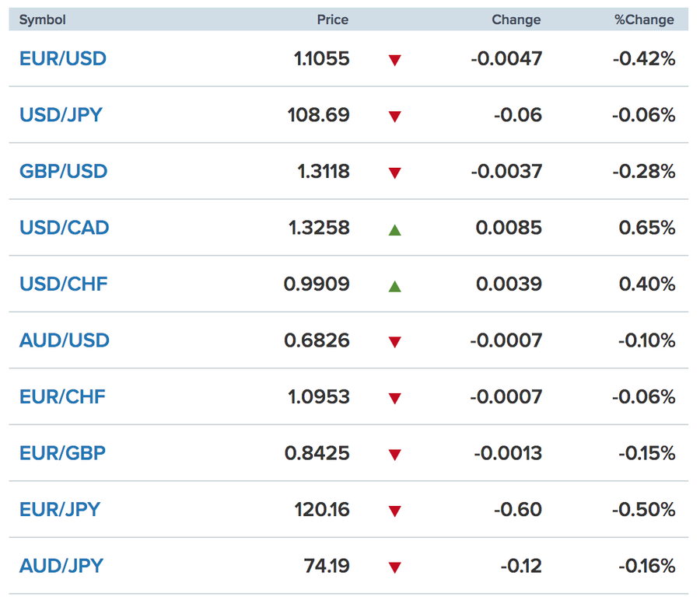Screen dimensions: 700x607
Task: Click the green up arrow for USD/CHF
Action: (394, 286)
